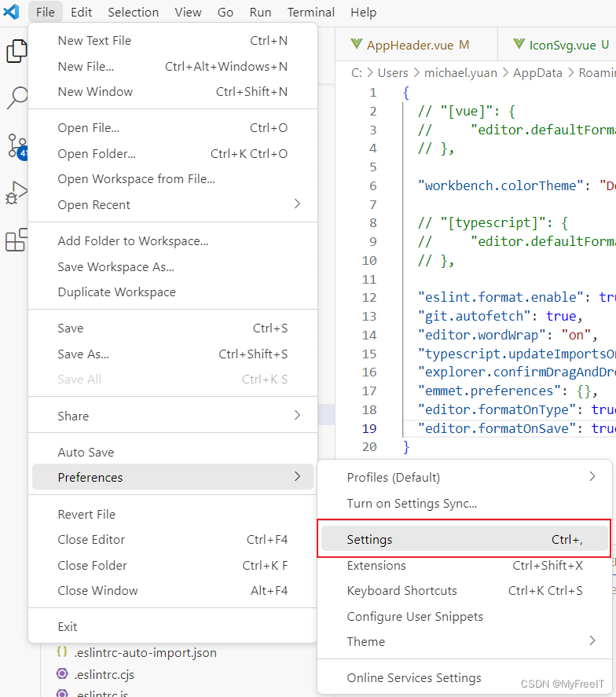Open the Help menu
The width and height of the screenshot is (616, 697).
pyautogui.click(x=364, y=12)
